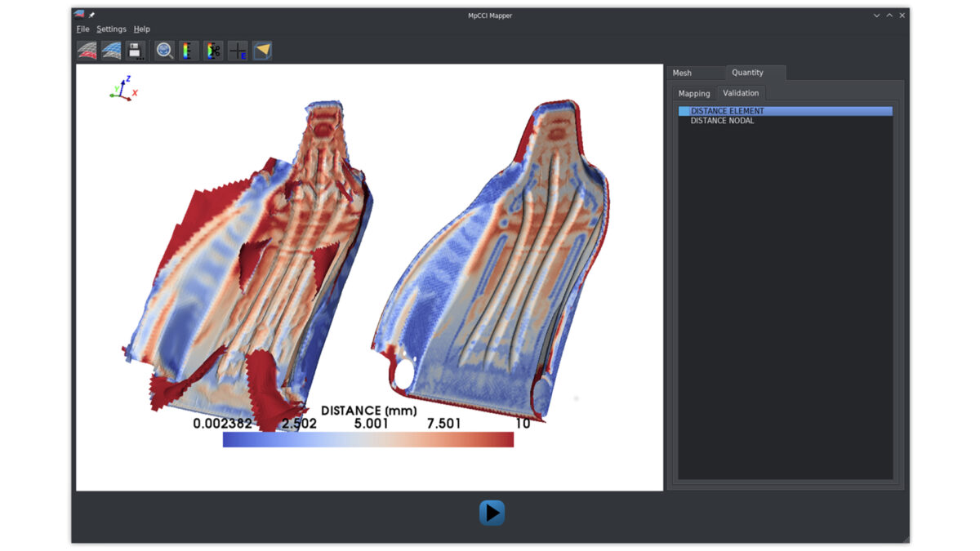
Task: Open the target mesh with blue contour icon
Action: pos(112,50)
